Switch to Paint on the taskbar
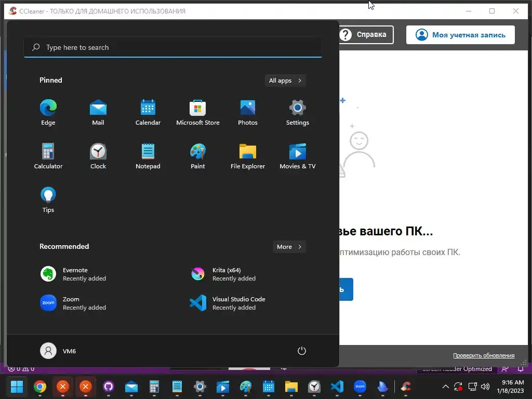Image resolution: width=532 pixels, height=399 pixels. pos(246,387)
